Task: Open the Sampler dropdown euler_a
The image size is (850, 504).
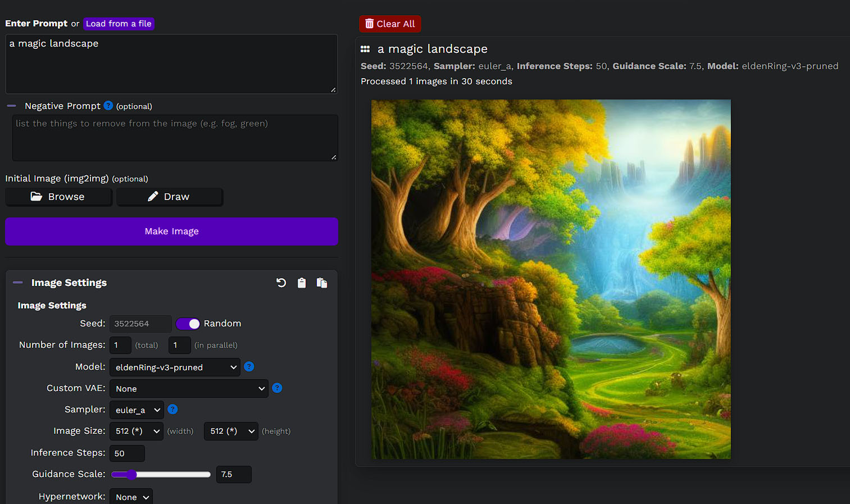Action: [x=137, y=410]
